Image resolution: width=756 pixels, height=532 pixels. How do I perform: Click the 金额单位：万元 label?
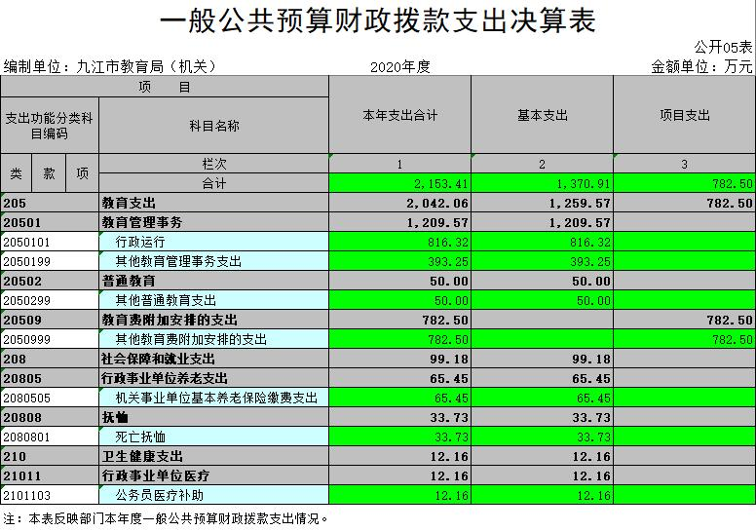(701, 67)
